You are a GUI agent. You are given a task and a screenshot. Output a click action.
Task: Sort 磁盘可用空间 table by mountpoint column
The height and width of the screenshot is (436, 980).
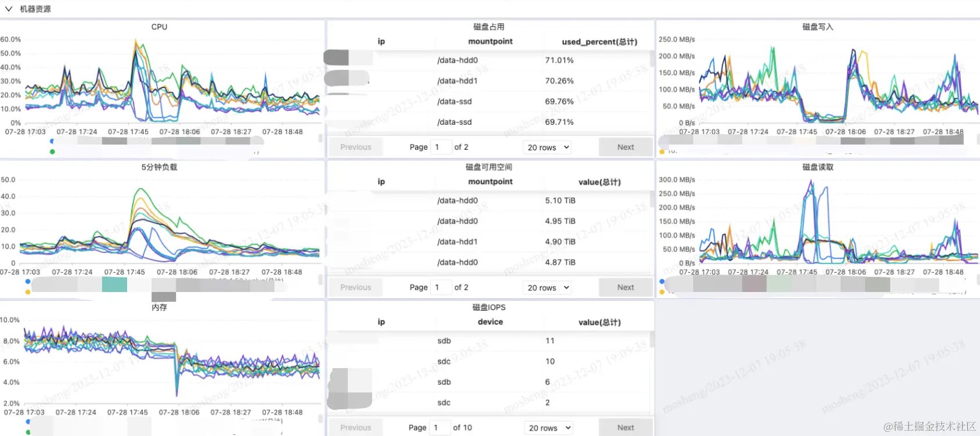490,182
